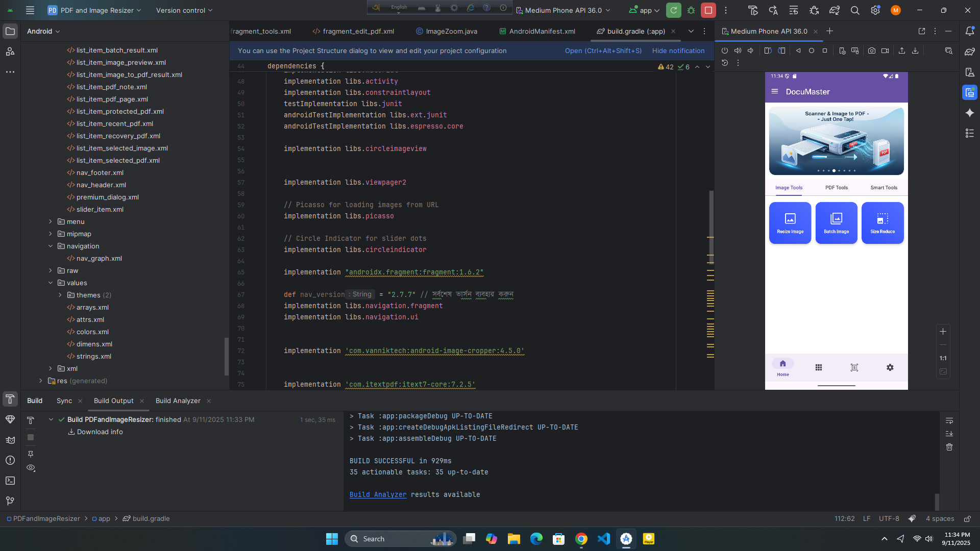Screen dimensions: 980x551
Task: Click the red Stop app button
Action: [708, 10]
